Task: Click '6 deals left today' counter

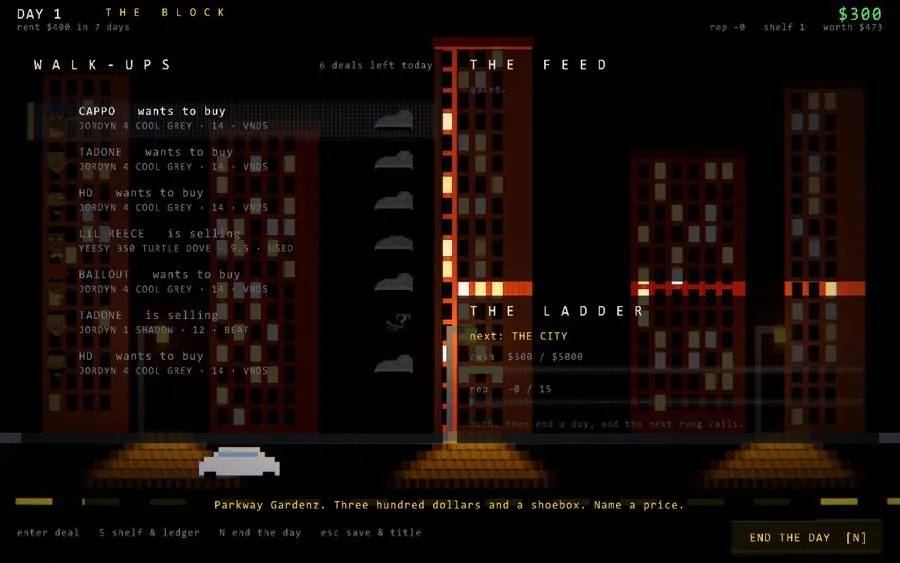Action: [375, 65]
